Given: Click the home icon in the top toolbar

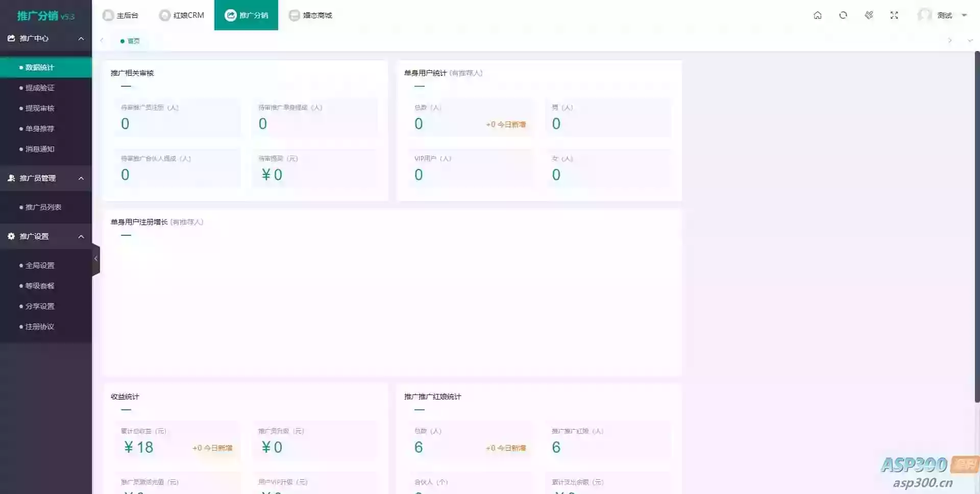Looking at the screenshot, I should (x=818, y=15).
